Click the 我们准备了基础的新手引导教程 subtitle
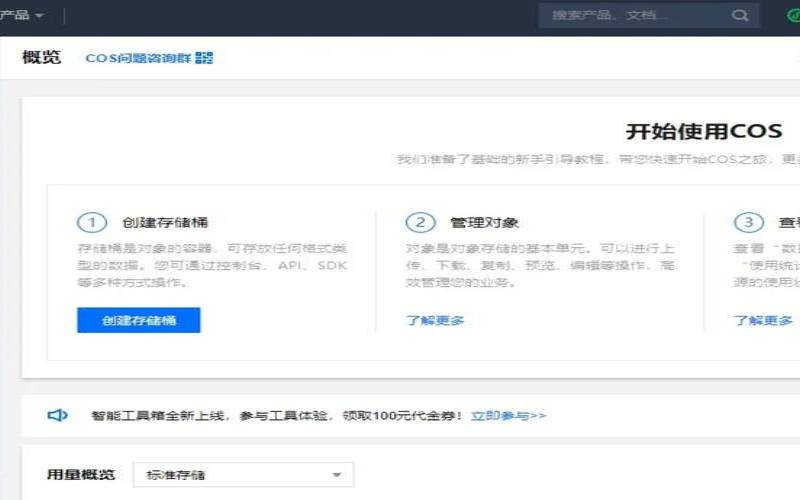Image resolution: width=800 pixels, height=500 pixels. click(x=598, y=159)
